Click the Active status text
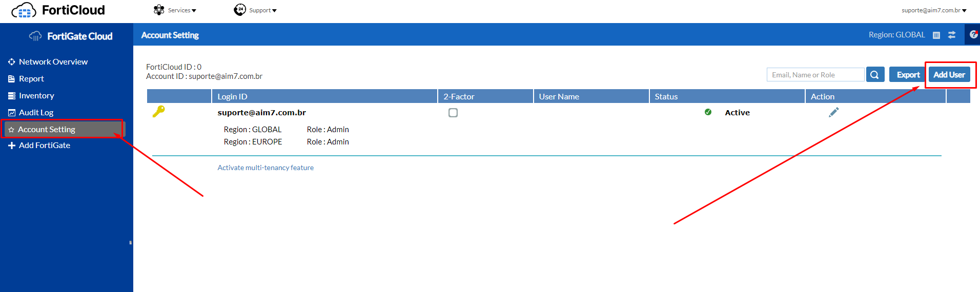 [737, 113]
